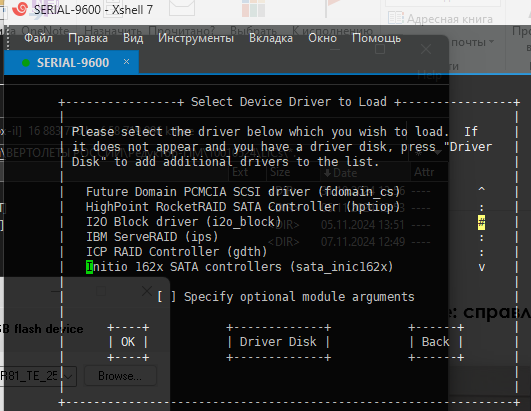Click the scroll down v in driver list
The width and height of the screenshot is (531, 411).
481,267
